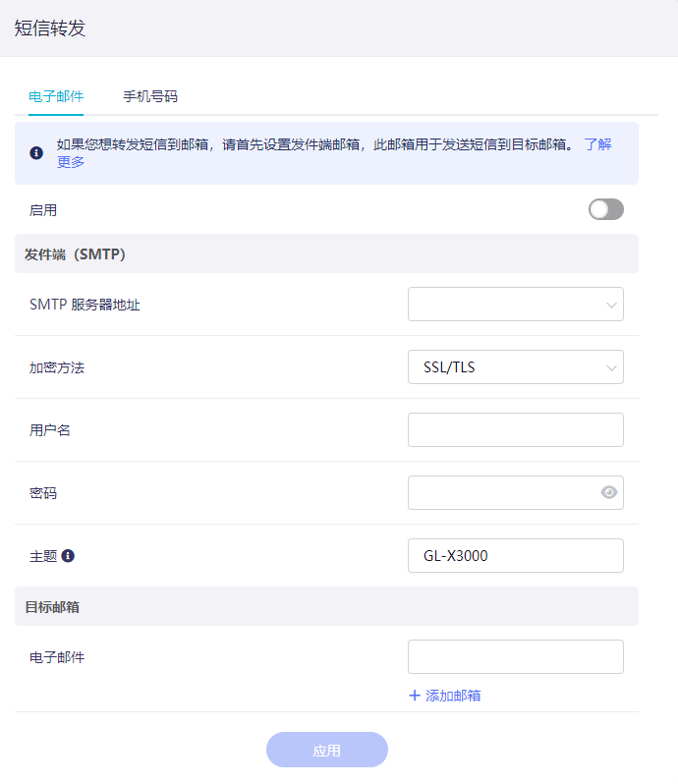678x784 pixels.
Task: Click the 短信转发 page title
Action: tap(50, 28)
